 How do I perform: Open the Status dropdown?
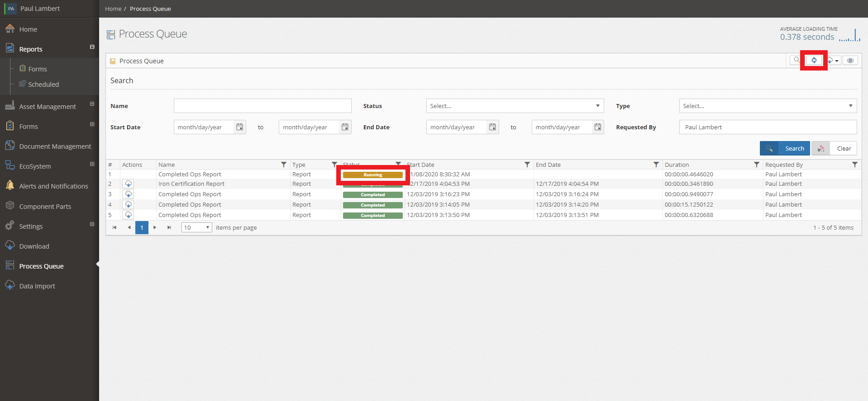[515, 106]
